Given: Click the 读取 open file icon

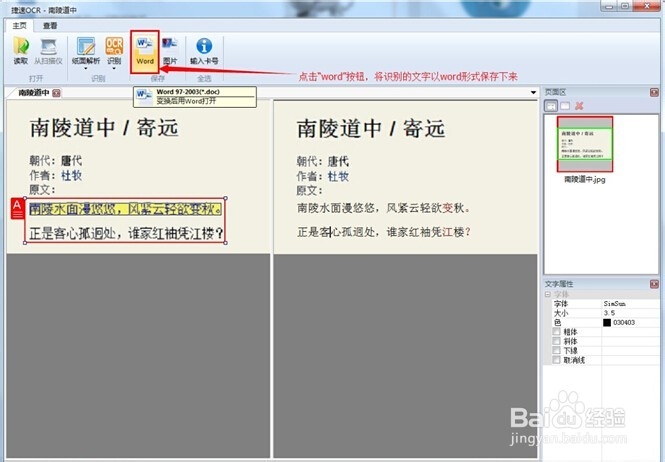Looking at the screenshot, I should [21, 46].
